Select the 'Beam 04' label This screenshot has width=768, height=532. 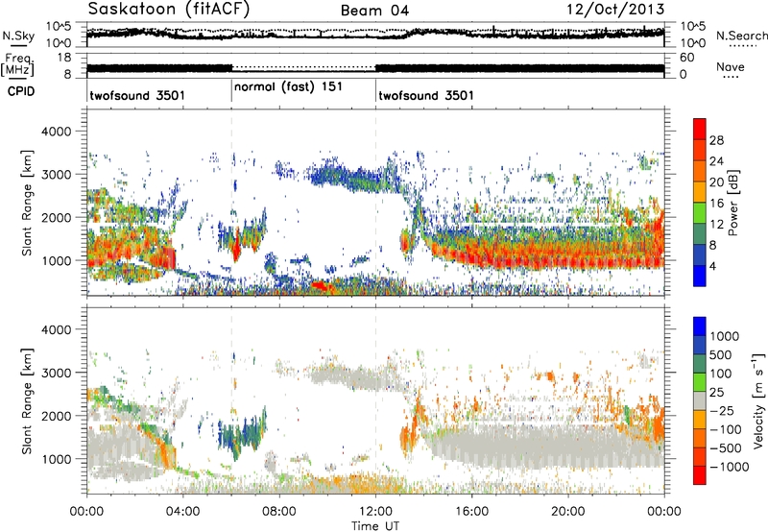click(374, 11)
